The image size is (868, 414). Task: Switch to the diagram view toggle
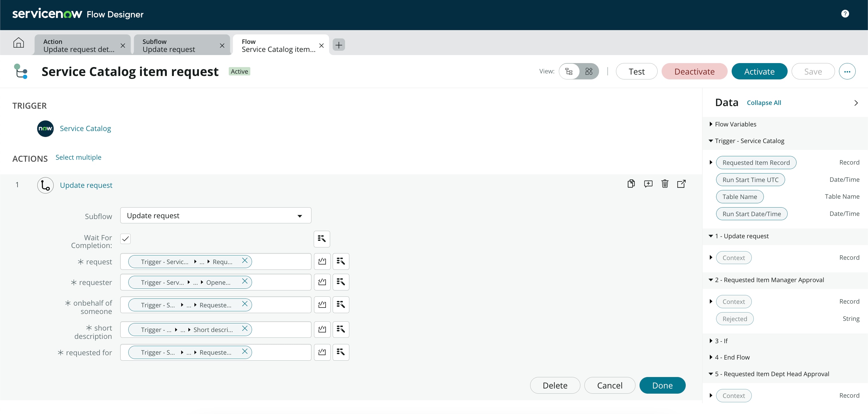[x=588, y=71]
